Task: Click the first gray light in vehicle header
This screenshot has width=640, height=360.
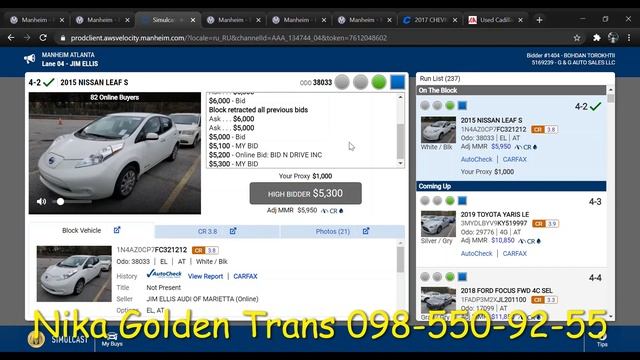Action: tap(342, 82)
